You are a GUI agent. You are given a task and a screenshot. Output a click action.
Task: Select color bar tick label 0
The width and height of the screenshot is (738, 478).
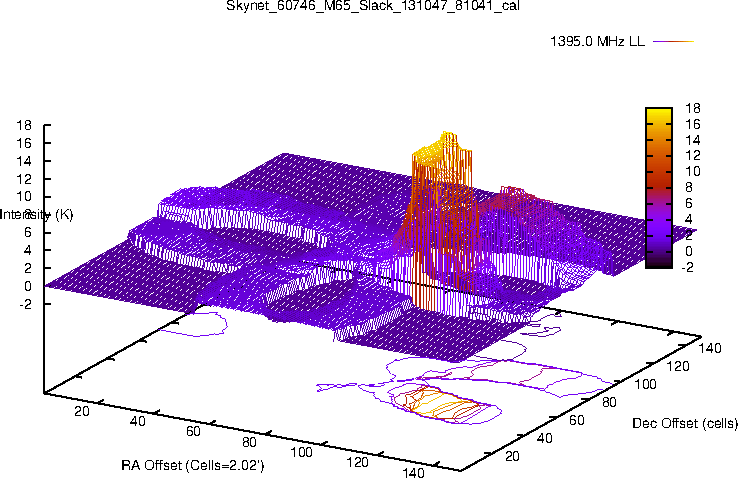point(689,251)
